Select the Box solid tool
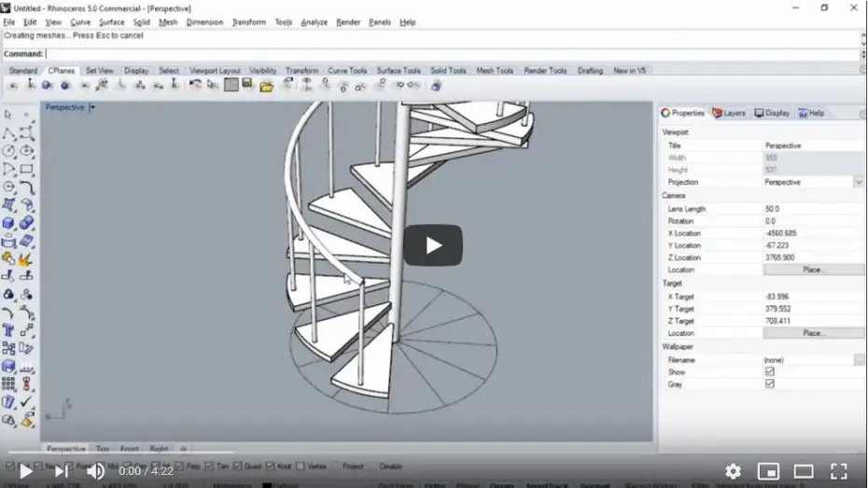The width and height of the screenshot is (868, 488). 8,223
